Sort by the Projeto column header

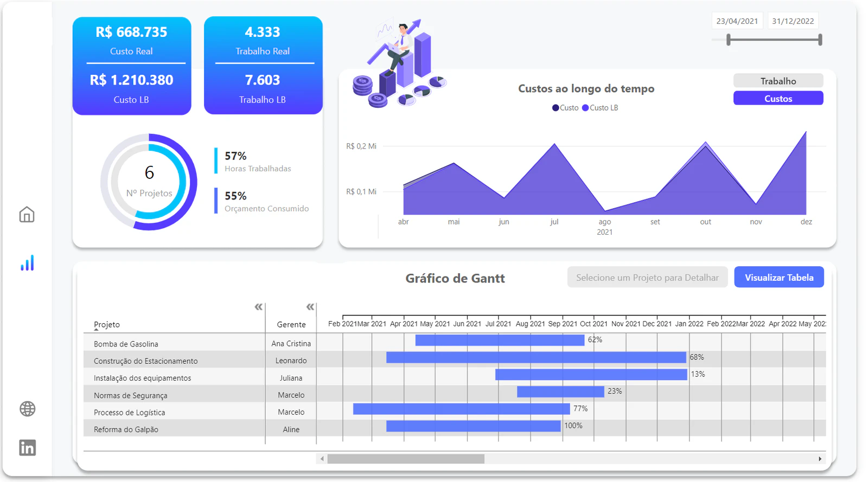pyautogui.click(x=107, y=324)
